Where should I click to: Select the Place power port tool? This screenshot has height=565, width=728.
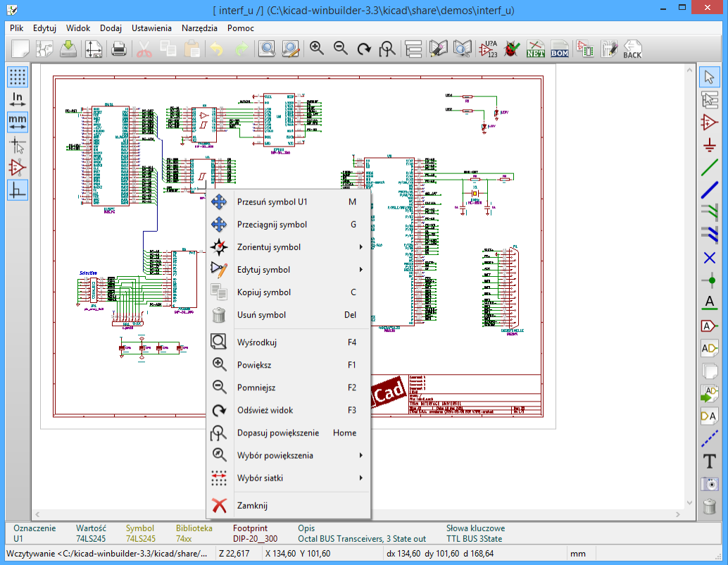710,145
